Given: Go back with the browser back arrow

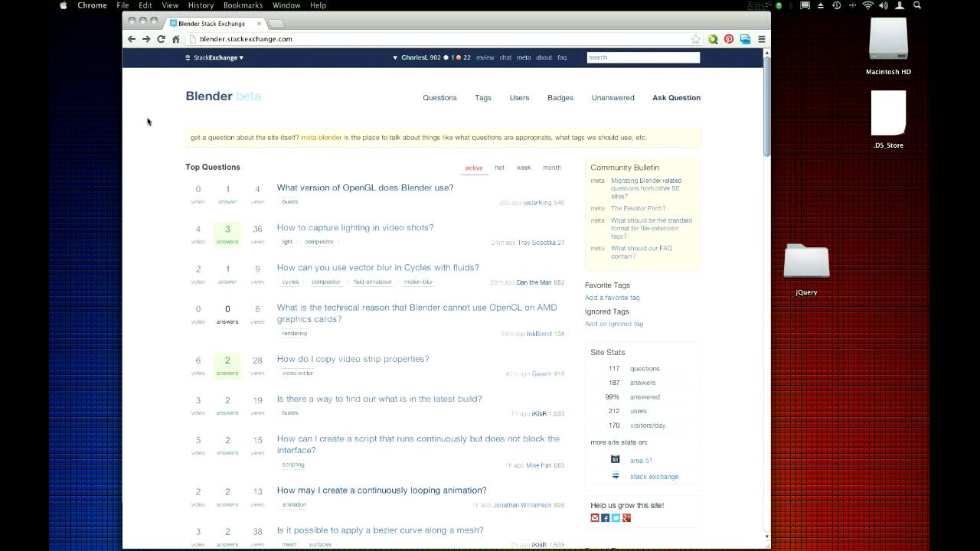Looking at the screenshot, I should [132, 39].
